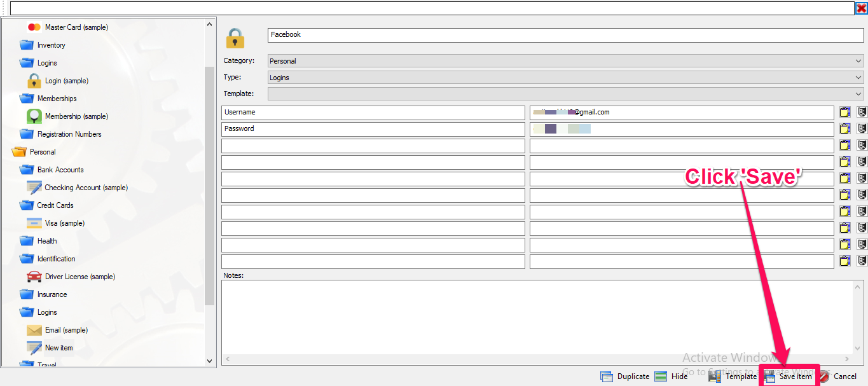Select the Memberships folder
The image size is (868, 386).
[x=48, y=99]
